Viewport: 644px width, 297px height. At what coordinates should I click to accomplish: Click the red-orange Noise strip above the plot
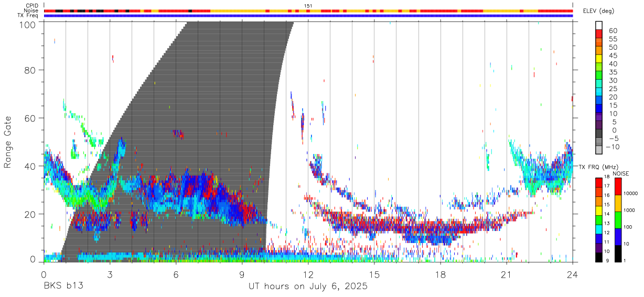coord(308,10)
